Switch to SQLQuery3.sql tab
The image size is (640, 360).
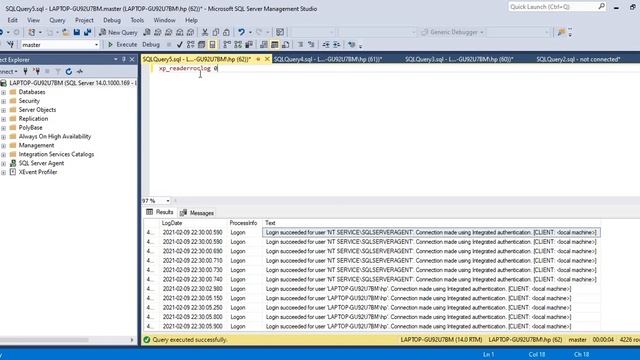point(459,59)
